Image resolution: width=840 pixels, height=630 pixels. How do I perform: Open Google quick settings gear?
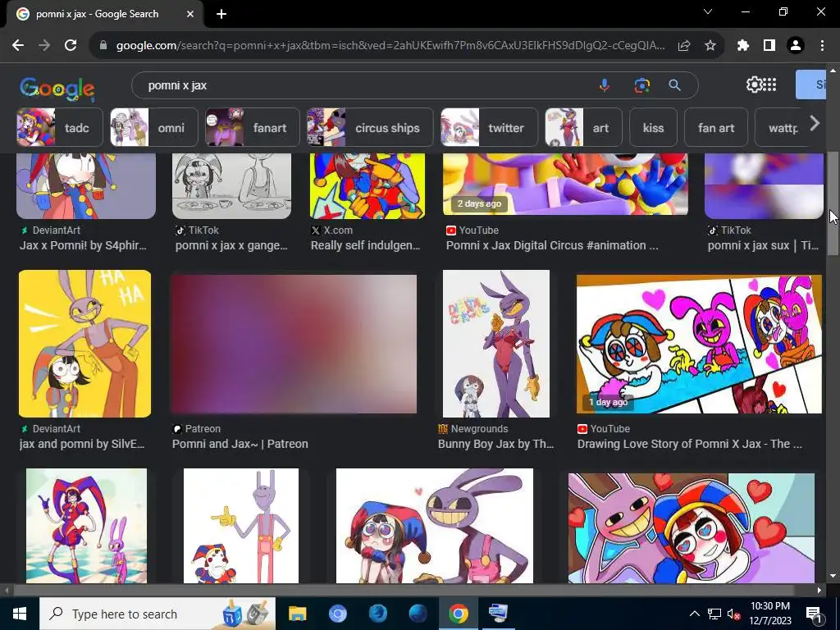point(754,84)
